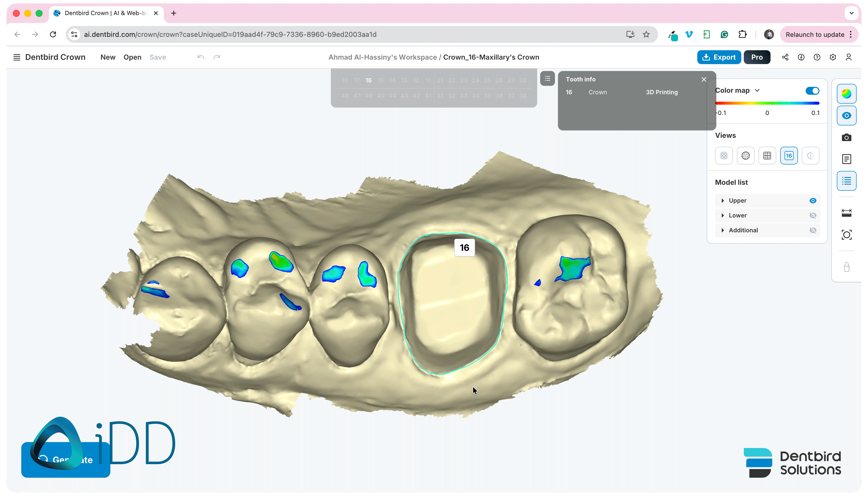Click the fit-to-view focus icon
Screen dimensions: 868x496
[x=846, y=235]
